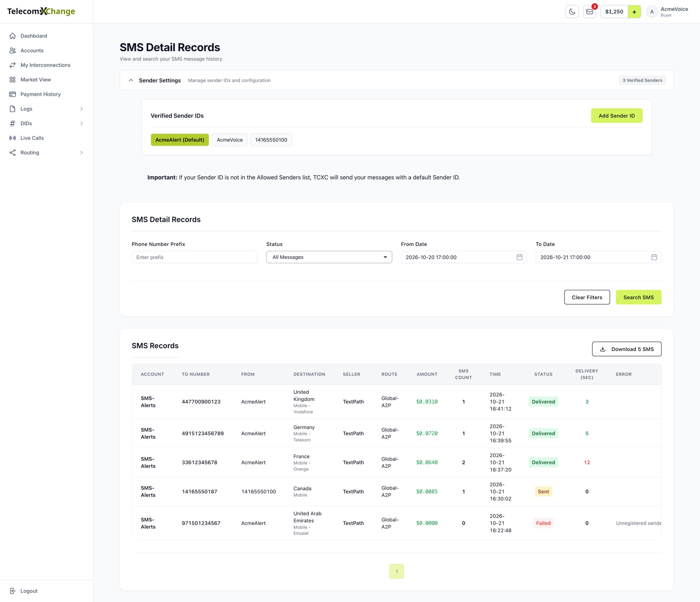Viewport: 700px width, 602px height.
Task: Collapse the Sender Settings section
Action: pos(131,81)
